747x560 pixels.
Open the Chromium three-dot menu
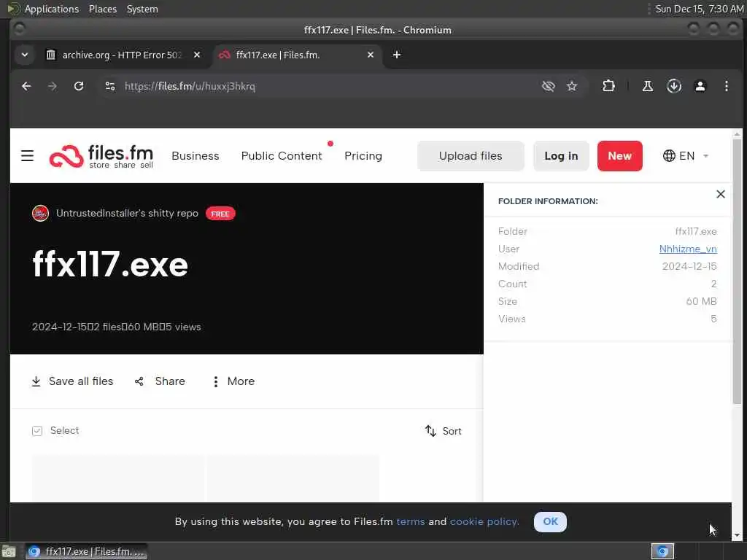[x=726, y=86]
